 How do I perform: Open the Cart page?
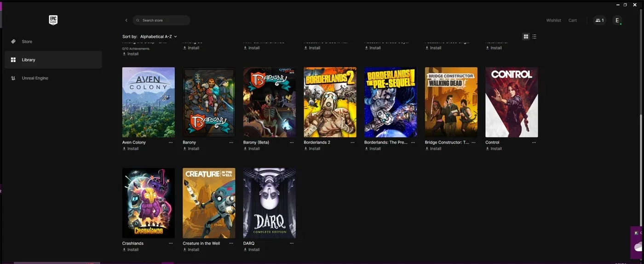tap(572, 20)
